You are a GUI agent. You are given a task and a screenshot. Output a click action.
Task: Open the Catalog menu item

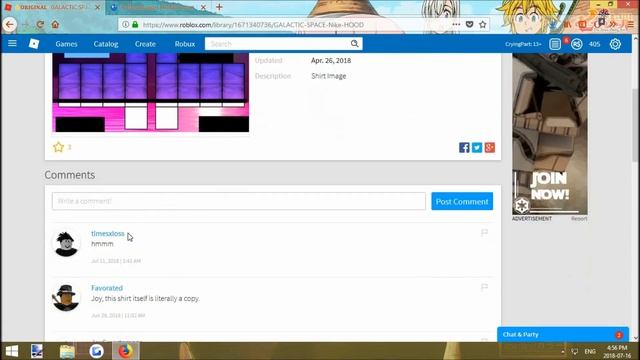click(x=106, y=44)
